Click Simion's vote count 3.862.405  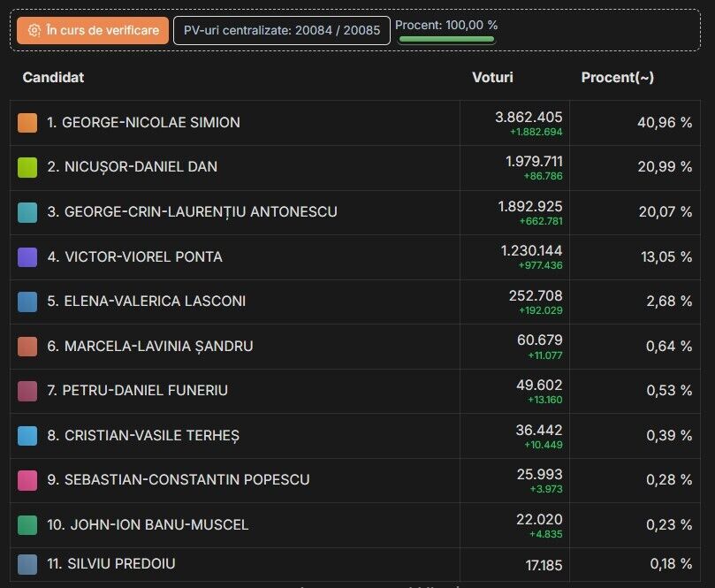coord(529,118)
